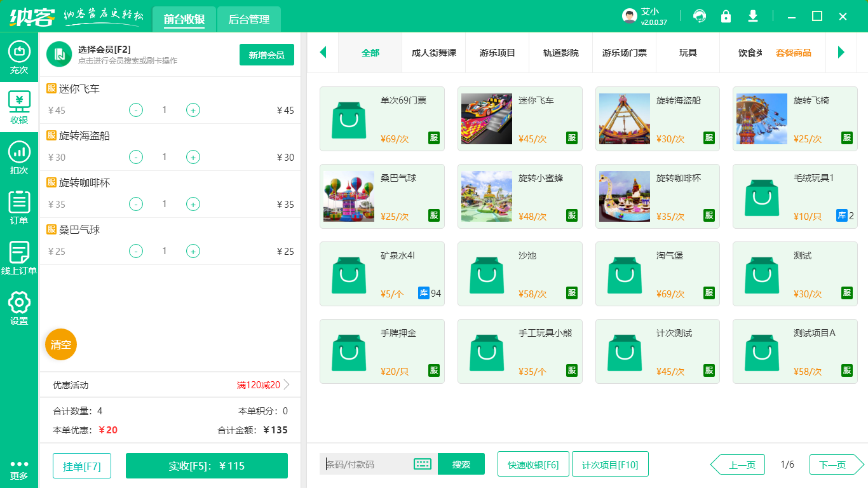Click the 新增会员 new member button
This screenshot has height=488, width=868.
(x=266, y=55)
